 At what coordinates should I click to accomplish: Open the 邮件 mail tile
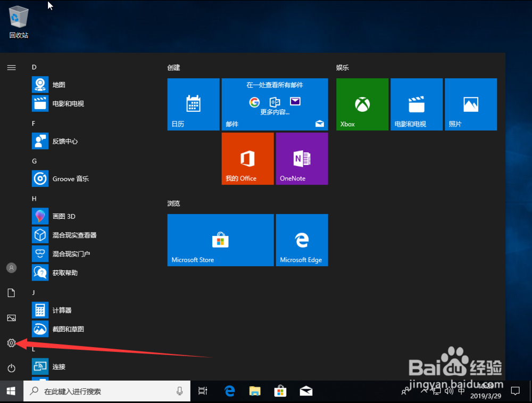(x=275, y=104)
